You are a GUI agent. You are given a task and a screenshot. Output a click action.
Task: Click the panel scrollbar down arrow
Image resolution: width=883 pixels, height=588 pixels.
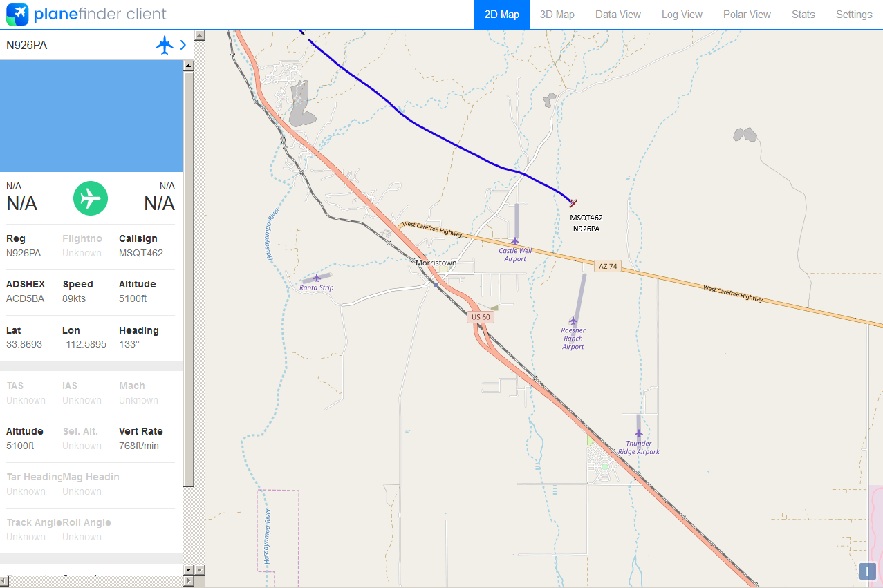click(x=188, y=569)
